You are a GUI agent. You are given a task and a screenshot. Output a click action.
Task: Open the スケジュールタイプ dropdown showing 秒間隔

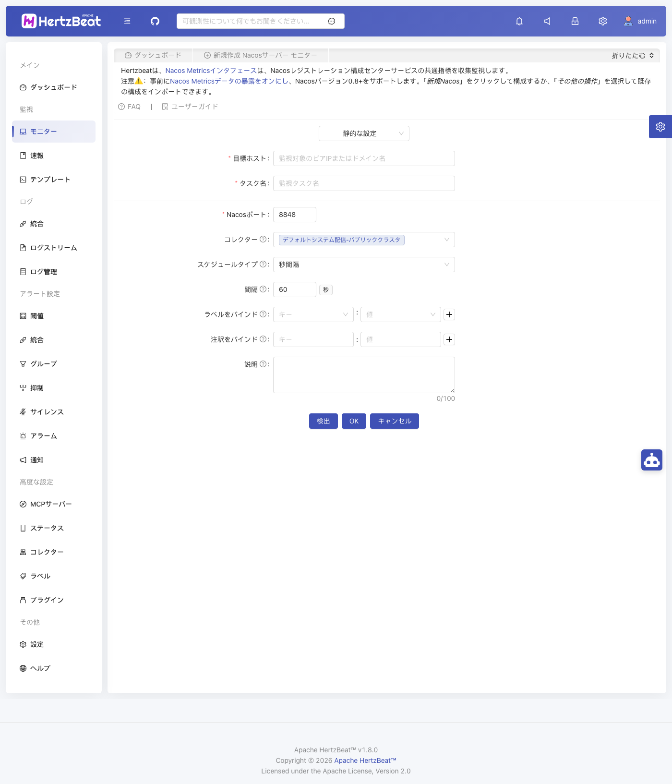click(364, 265)
